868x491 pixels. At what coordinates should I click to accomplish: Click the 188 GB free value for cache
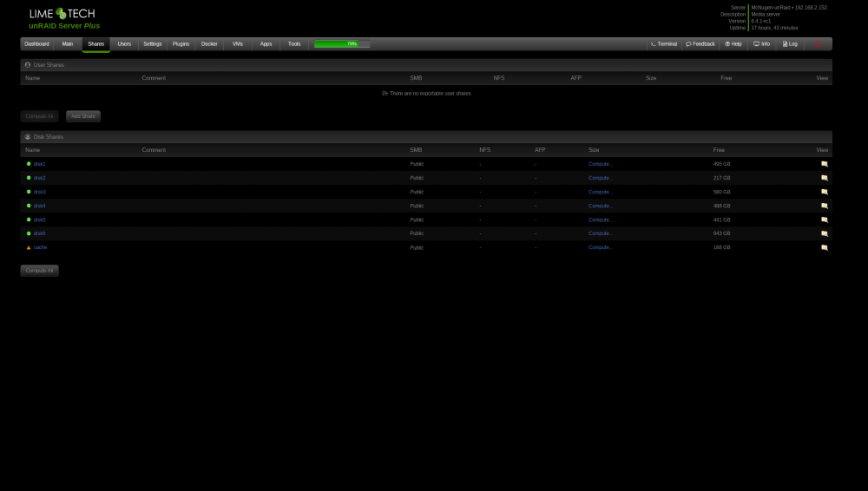[x=721, y=247]
